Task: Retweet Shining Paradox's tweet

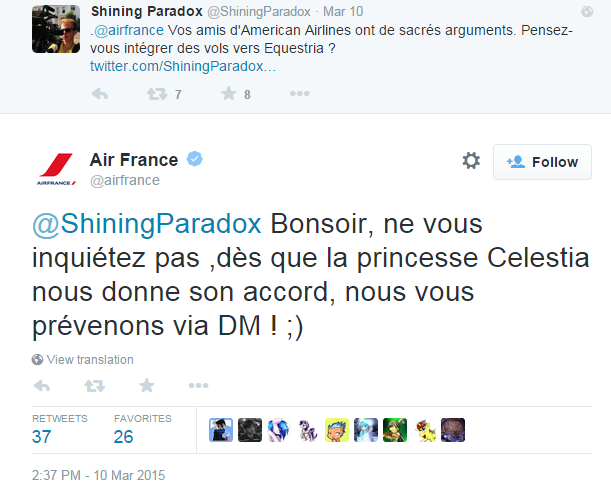Action: pos(157,94)
